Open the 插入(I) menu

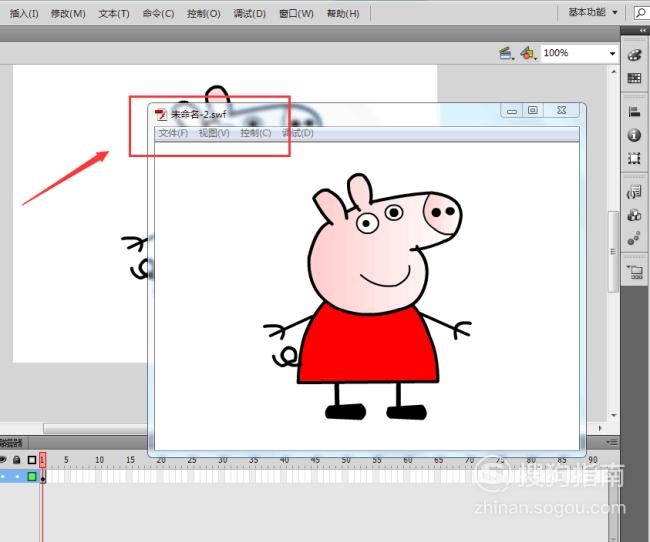tap(24, 14)
